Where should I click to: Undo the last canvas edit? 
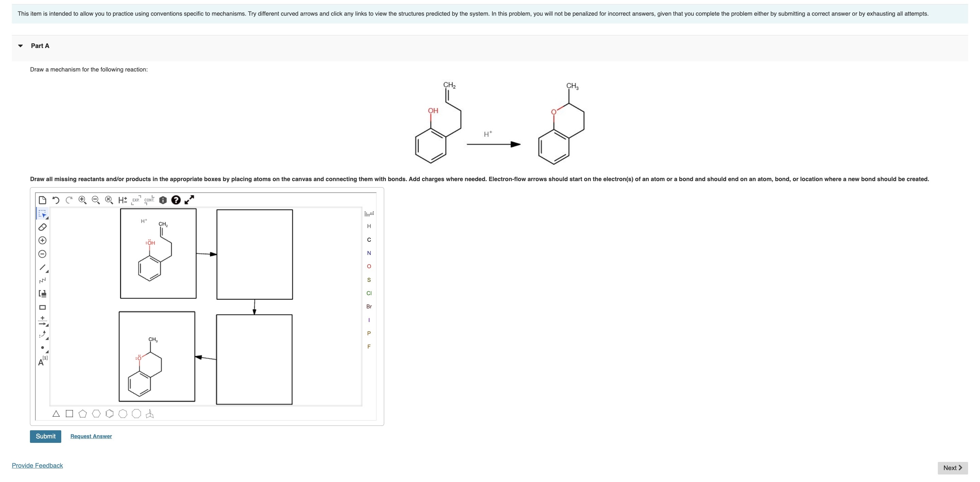pyautogui.click(x=56, y=200)
